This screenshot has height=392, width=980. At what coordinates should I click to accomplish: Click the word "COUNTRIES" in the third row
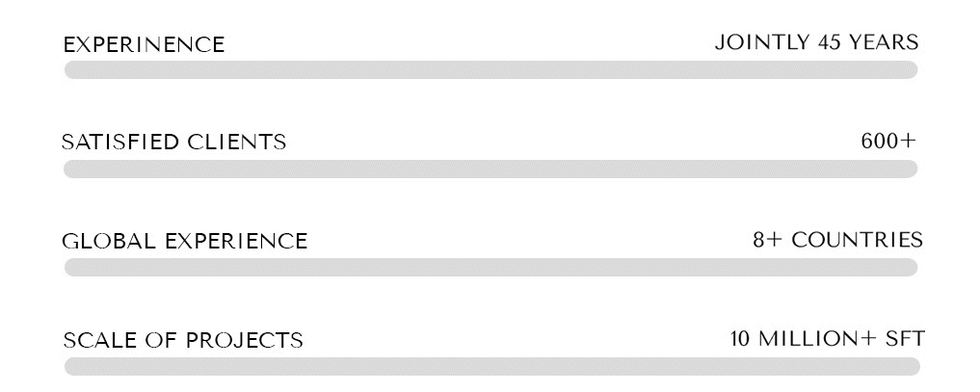click(857, 240)
